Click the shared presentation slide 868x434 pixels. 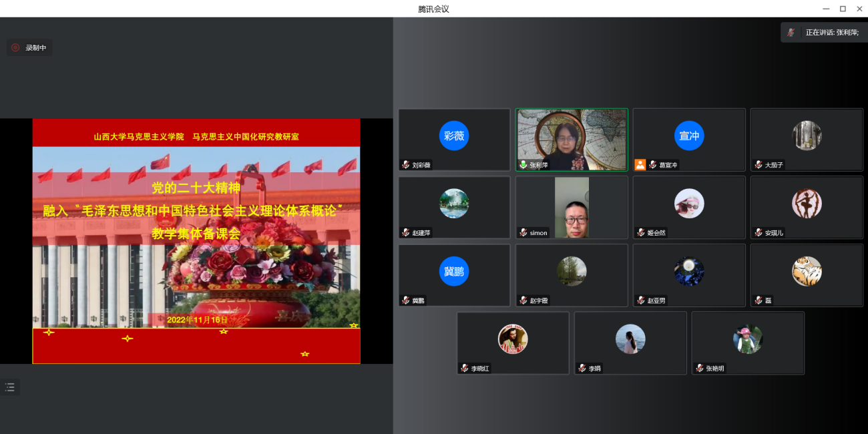pos(196,240)
